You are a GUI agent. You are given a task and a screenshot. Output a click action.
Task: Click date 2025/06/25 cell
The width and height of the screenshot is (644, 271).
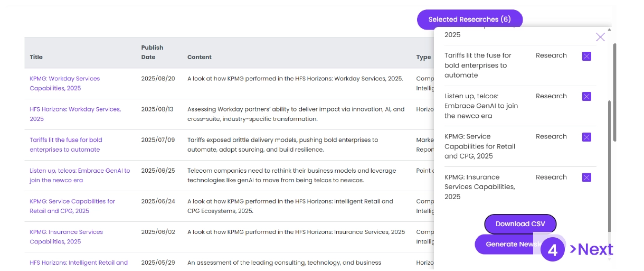[x=158, y=171]
